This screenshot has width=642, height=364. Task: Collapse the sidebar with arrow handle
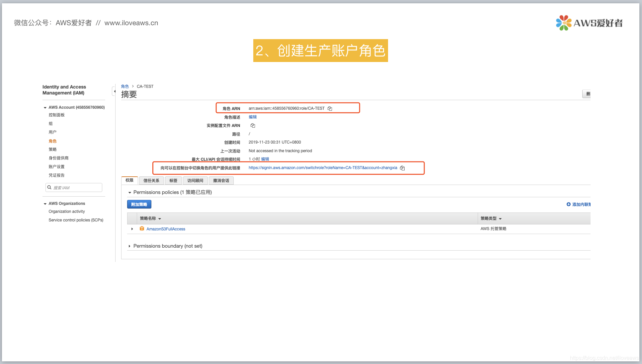[x=114, y=91]
